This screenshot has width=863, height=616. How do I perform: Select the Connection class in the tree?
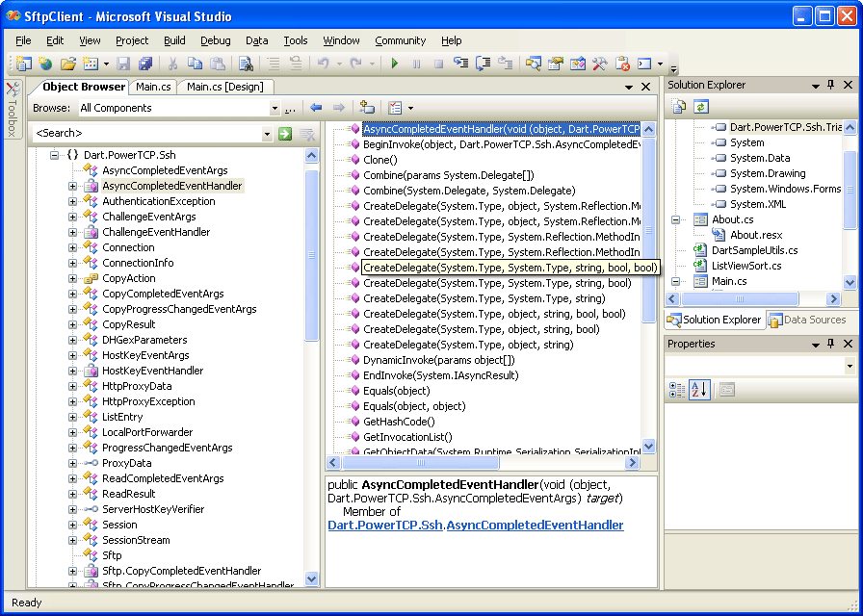click(x=126, y=247)
